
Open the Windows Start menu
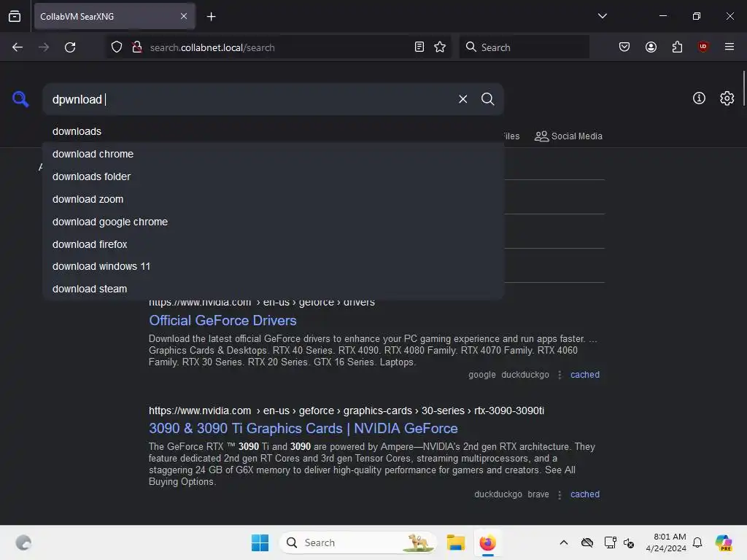point(260,542)
